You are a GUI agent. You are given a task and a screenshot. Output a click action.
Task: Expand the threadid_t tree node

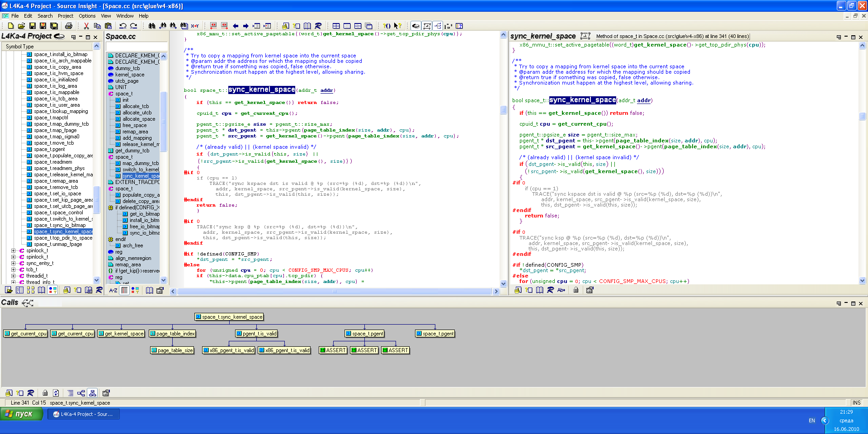13,276
